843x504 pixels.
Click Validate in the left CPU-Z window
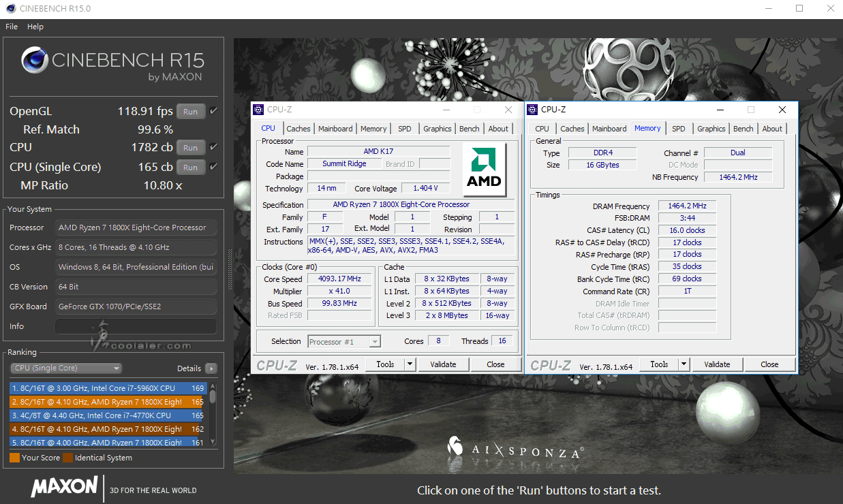tap(443, 364)
